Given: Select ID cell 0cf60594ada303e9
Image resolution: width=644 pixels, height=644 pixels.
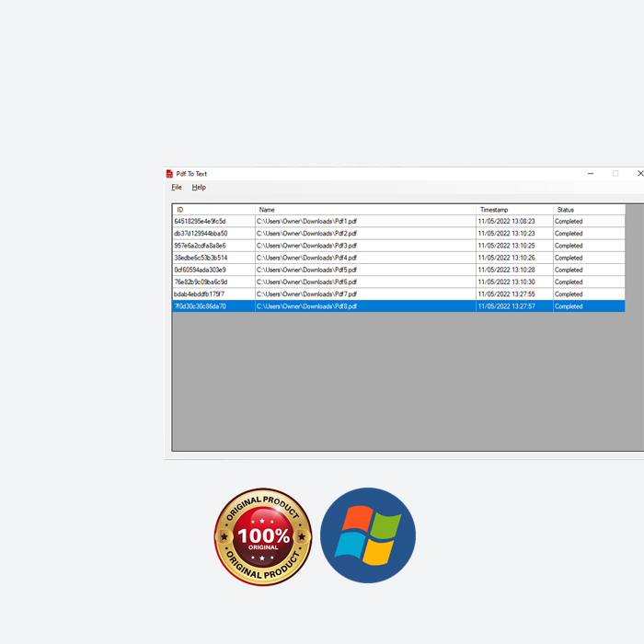Looking at the screenshot, I should tap(214, 270).
